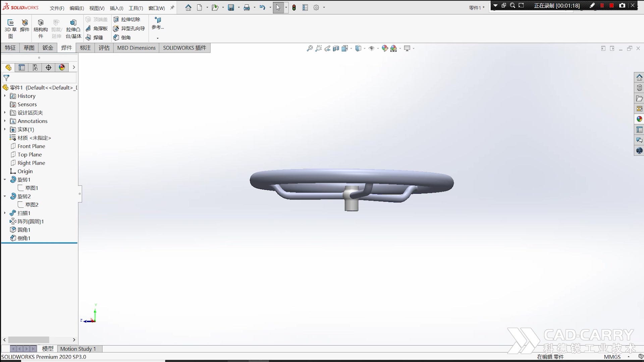Open the Appearances pane on the right sidebar
Screen dimensions: 644x362
click(x=639, y=119)
